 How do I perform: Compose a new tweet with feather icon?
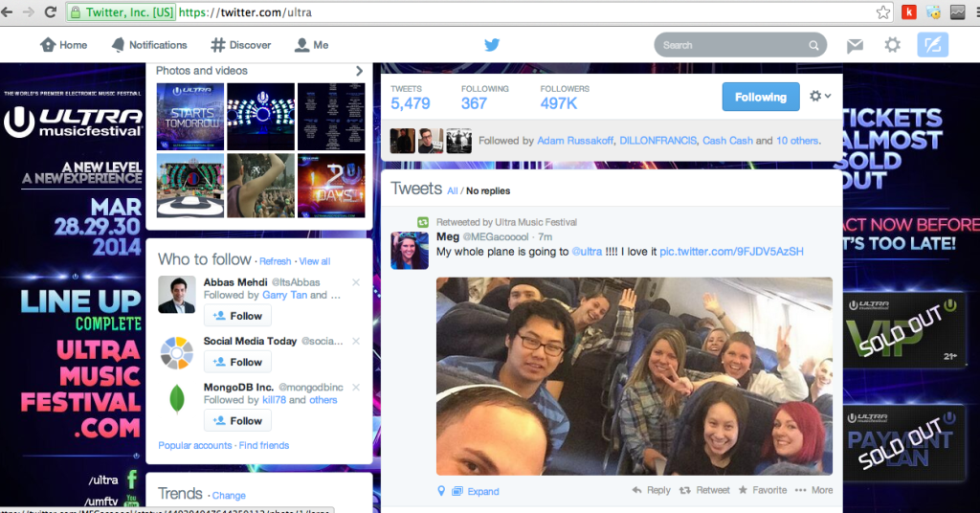pos(932,45)
